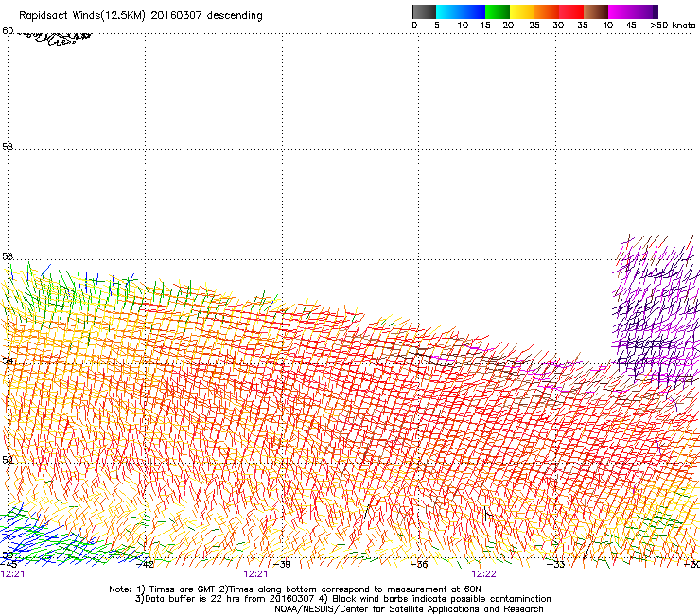Click the 12:22 time label
Screen dimensions: 700x615
(x=484, y=574)
